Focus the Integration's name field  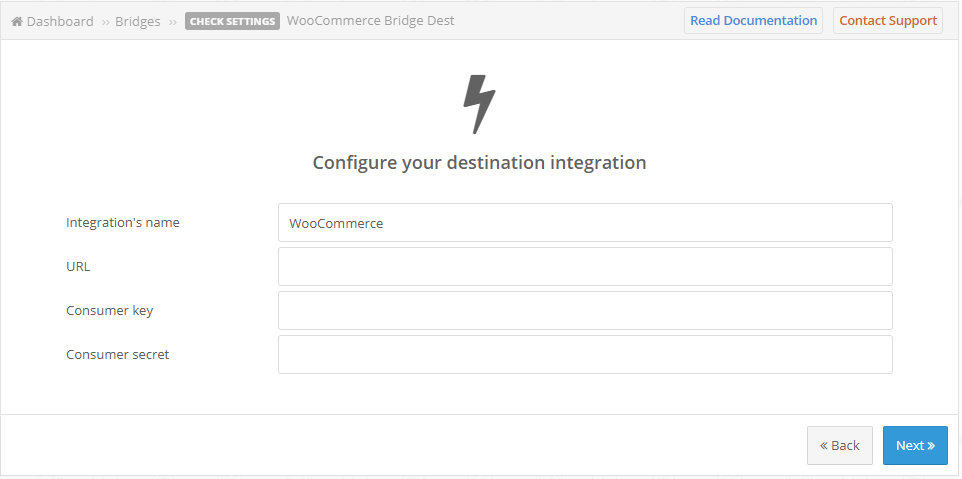coord(585,223)
